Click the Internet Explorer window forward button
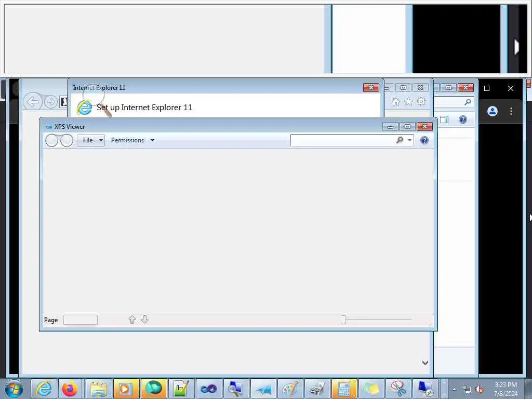Image resolution: width=532 pixels, height=399 pixels. coord(51,101)
